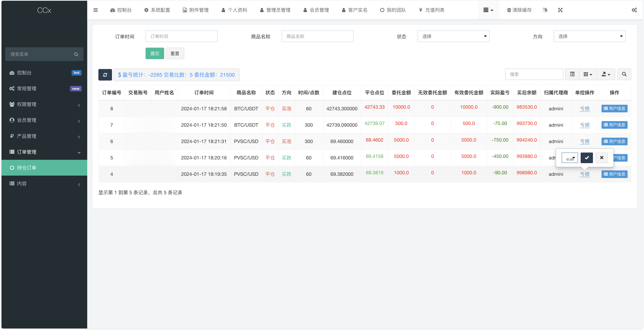The width and height of the screenshot is (644, 330).
Task: Type in the 商品名称 search field
Action: click(317, 36)
